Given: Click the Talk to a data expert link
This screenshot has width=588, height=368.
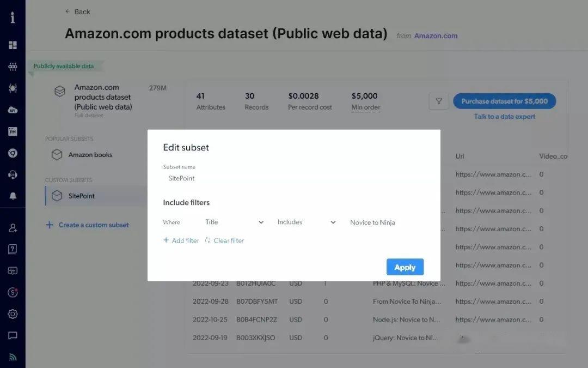Looking at the screenshot, I should tap(504, 116).
